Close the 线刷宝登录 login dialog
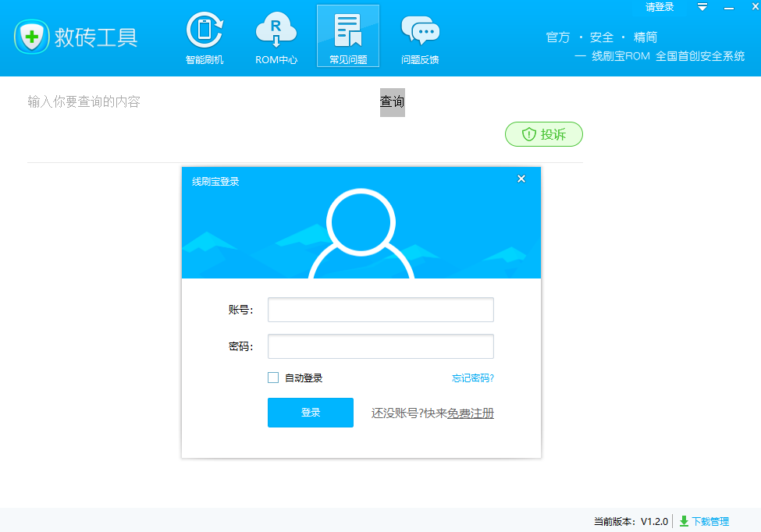The height and width of the screenshot is (532, 761). 521,179
